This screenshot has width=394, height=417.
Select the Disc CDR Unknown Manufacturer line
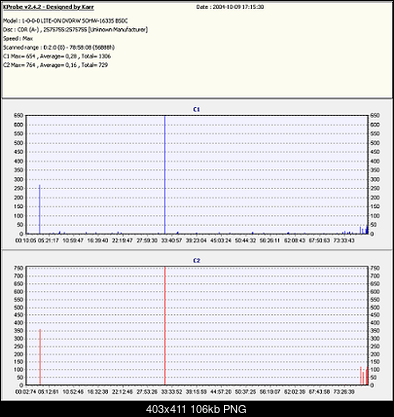click(75, 30)
